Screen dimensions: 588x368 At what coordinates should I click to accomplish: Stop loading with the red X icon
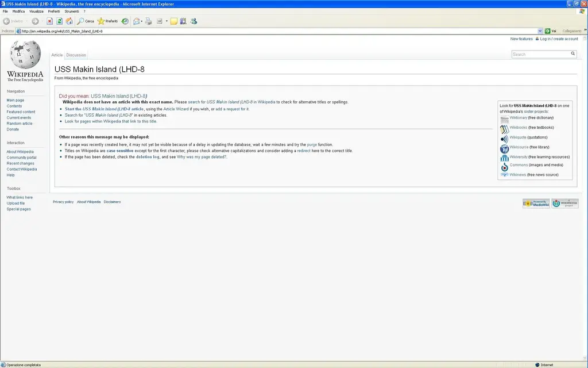(49, 21)
